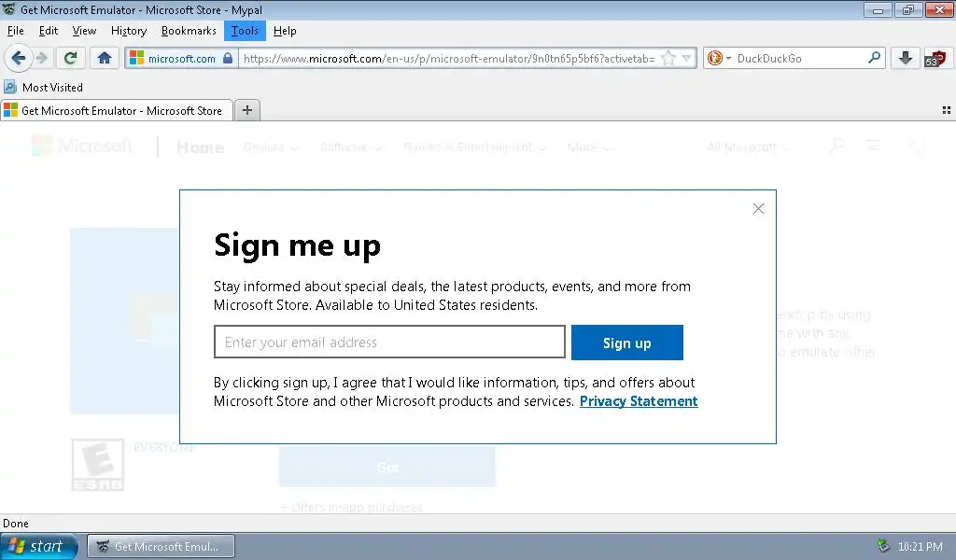Click the taskbar clock showing 10:21 PM
956x560 pixels.
point(920,547)
